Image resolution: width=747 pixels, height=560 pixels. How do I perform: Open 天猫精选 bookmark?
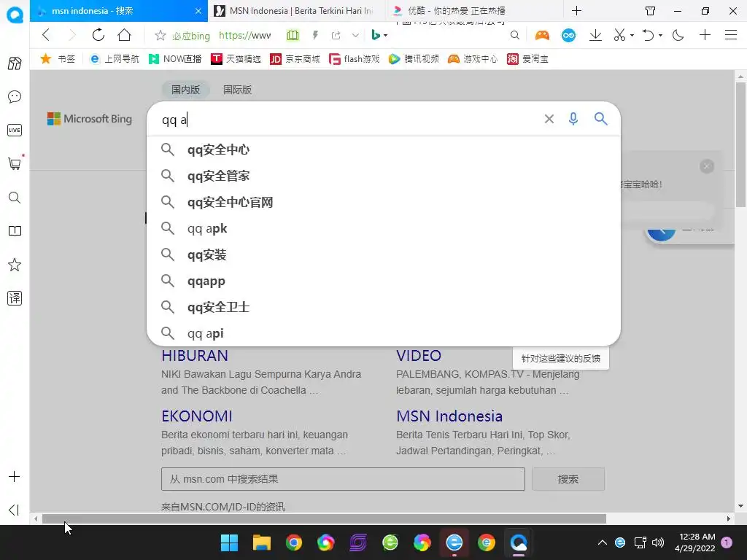point(236,58)
